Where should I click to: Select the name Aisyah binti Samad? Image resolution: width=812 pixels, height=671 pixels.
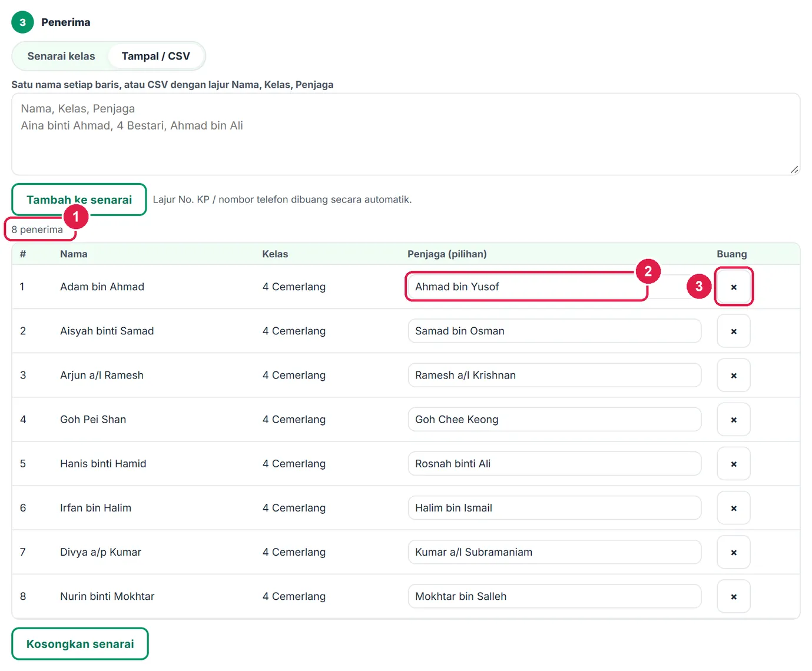tap(107, 331)
